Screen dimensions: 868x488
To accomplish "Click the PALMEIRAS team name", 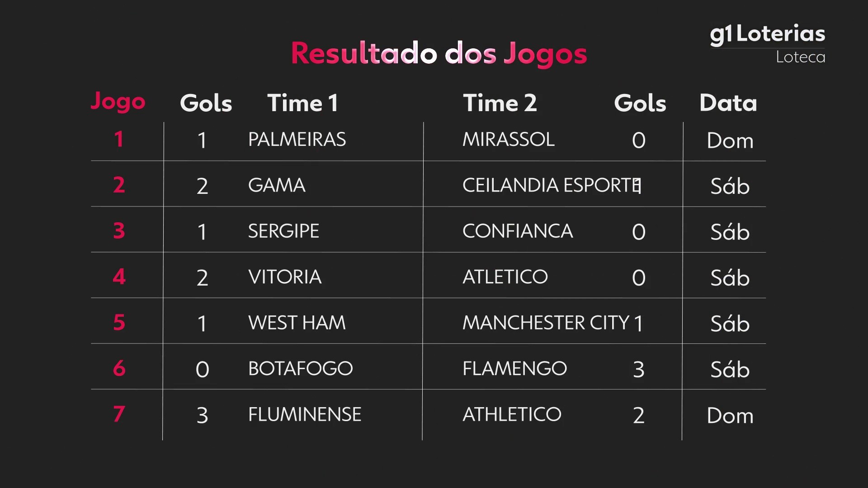I will (297, 140).
